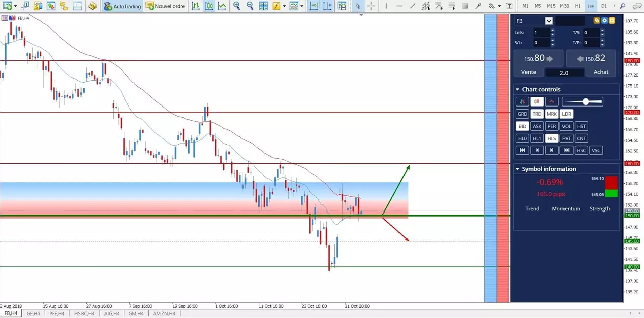
Task: Click the Lots input field
Action: pos(541,32)
